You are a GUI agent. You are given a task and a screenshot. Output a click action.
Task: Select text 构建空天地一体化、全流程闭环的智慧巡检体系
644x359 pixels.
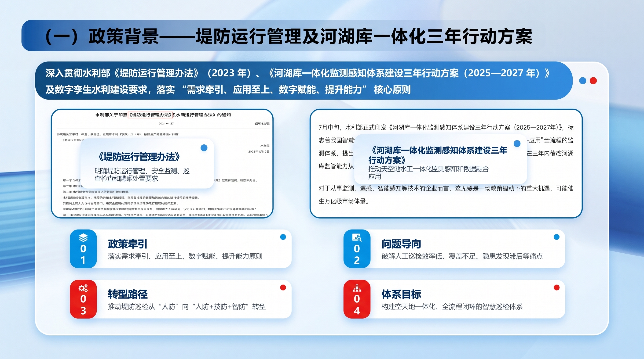(x=452, y=307)
